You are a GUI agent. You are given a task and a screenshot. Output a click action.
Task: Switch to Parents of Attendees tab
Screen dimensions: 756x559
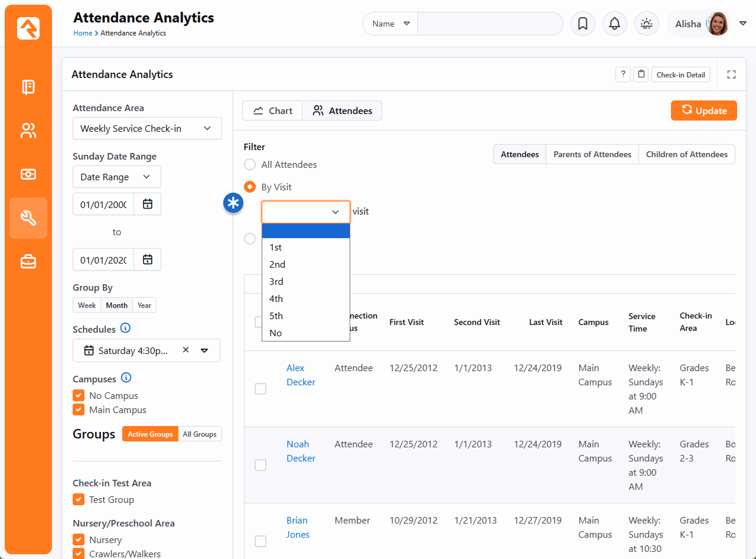[592, 154]
